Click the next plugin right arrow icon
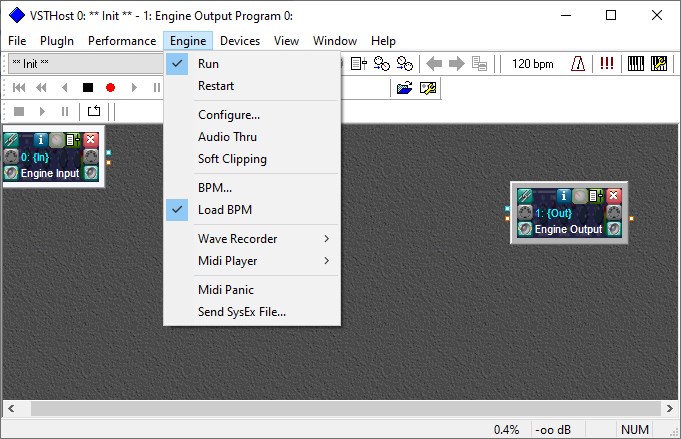This screenshot has height=439, width=681. (456, 64)
